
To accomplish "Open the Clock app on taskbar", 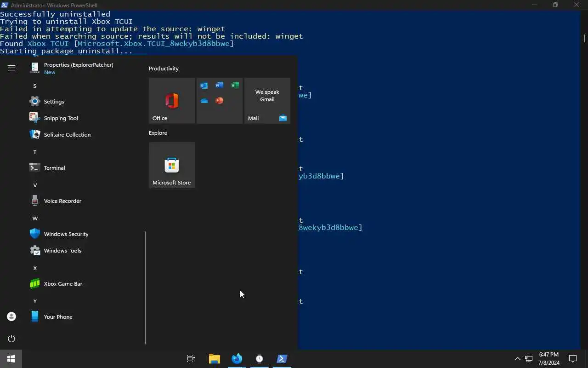I will pos(259,359).
